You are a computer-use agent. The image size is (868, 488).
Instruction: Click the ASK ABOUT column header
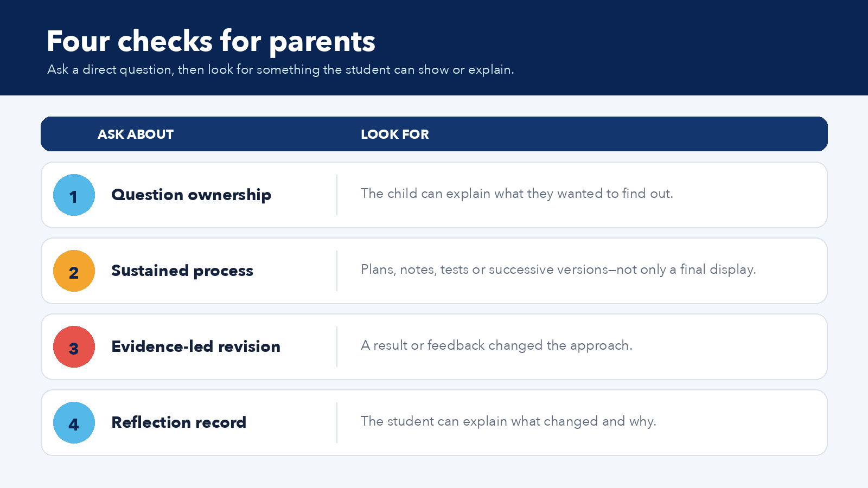[136, 134]
